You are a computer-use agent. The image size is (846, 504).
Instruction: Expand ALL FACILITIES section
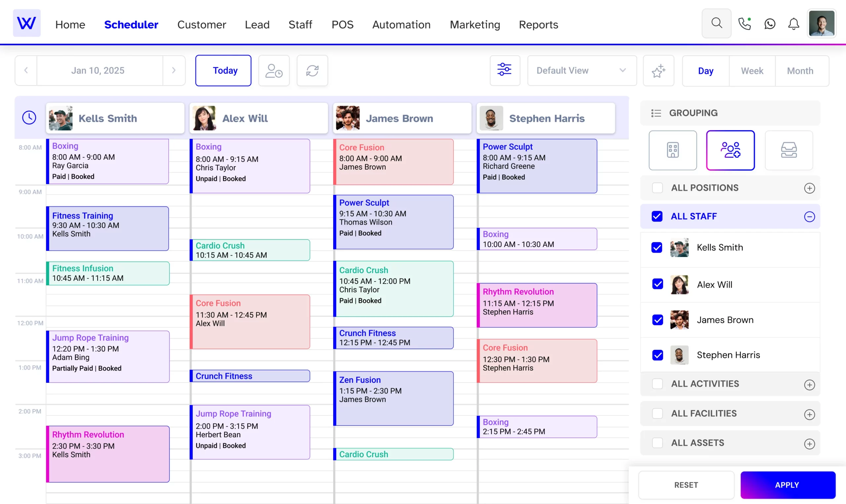click(x=810, y=413)
